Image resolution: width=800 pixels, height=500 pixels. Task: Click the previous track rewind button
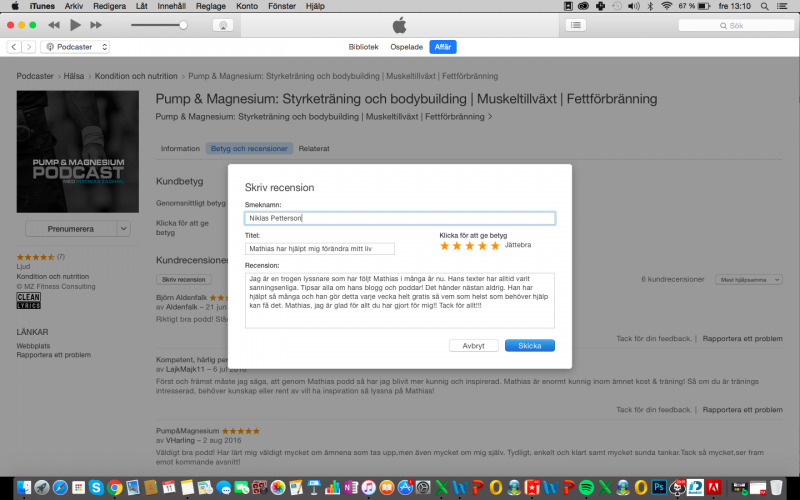(x=54, y=25)
